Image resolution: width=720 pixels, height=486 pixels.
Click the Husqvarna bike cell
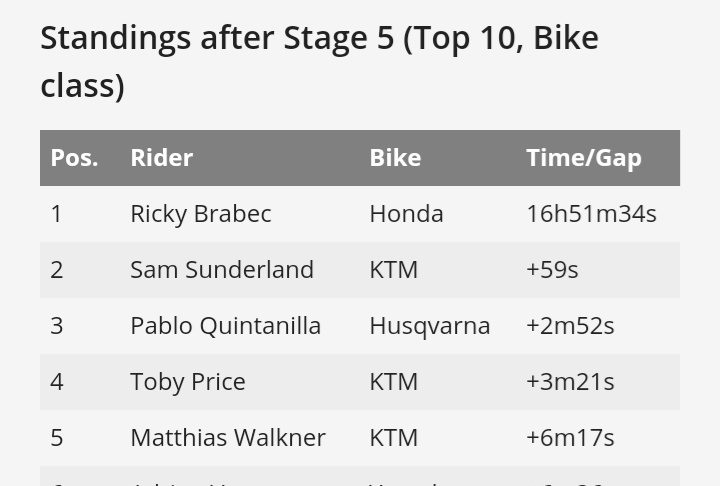coord(429,326)
